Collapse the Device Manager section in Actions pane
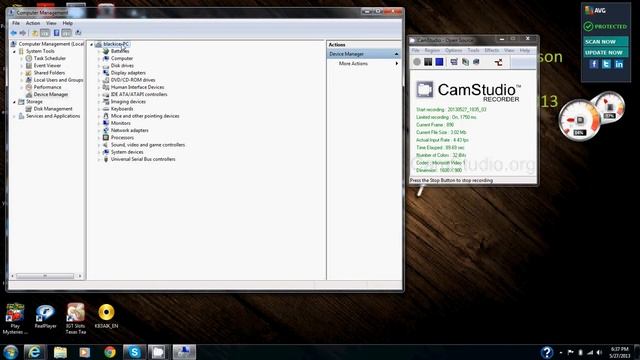This screenshot has height=360, width=640. point(396,54)
